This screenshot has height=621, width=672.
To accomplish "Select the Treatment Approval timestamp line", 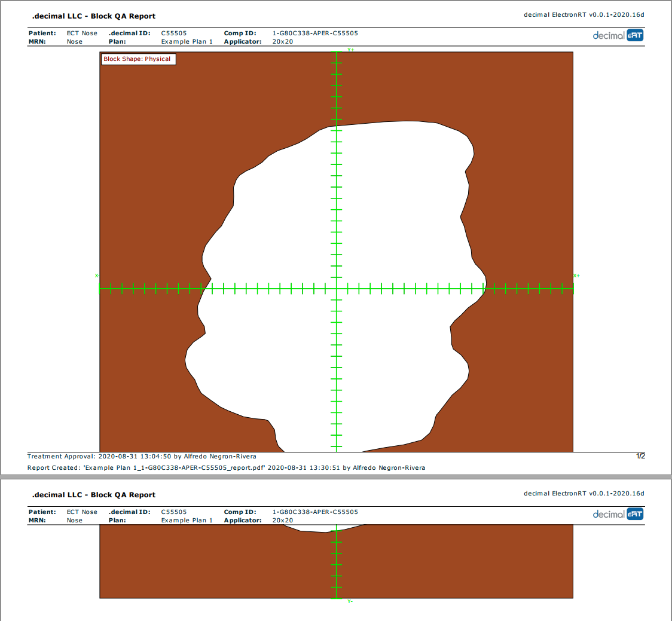I will coord(142,457).
